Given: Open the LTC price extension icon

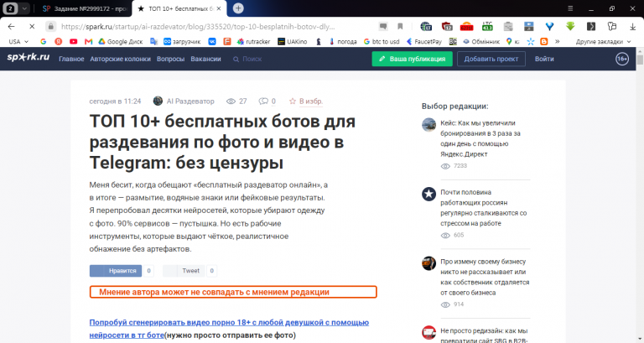Looking at the screenshot, I should [x=487, y=27].
